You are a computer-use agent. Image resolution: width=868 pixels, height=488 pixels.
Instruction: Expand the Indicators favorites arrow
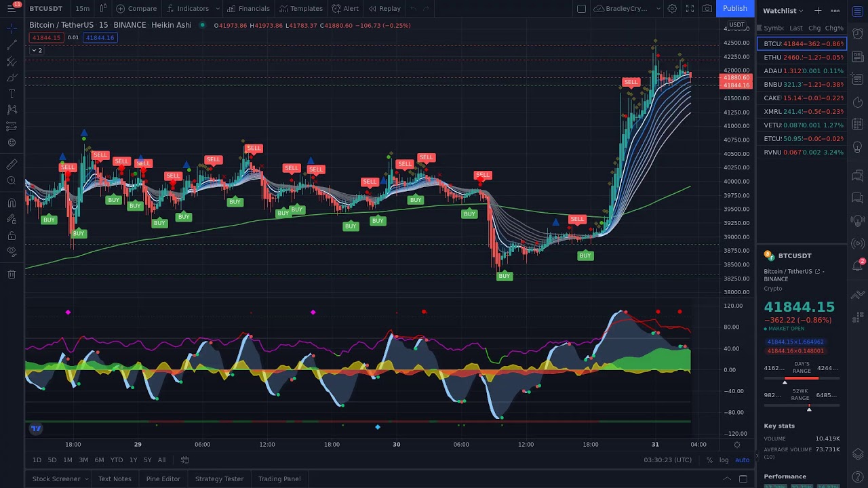[x=218, y=8]
